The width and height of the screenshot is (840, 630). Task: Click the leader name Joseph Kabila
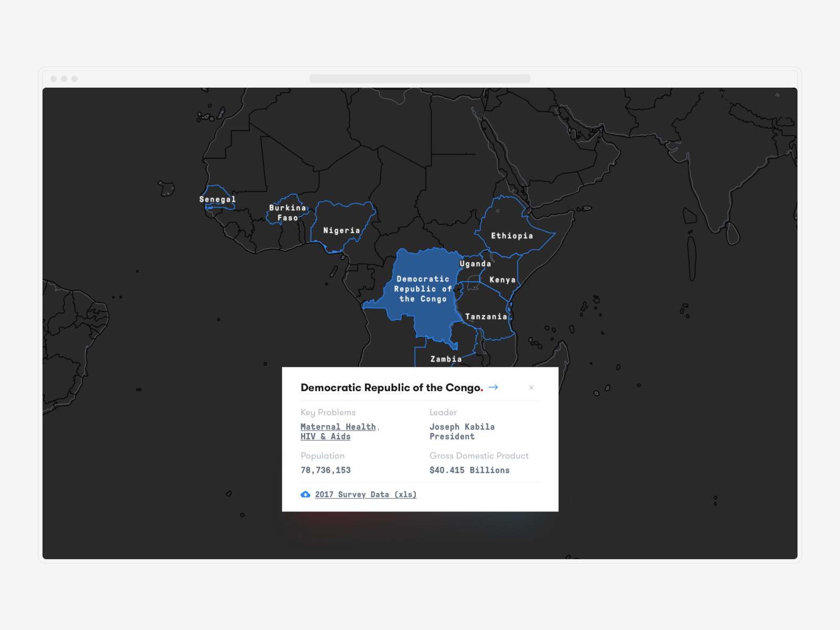[462, 427]
